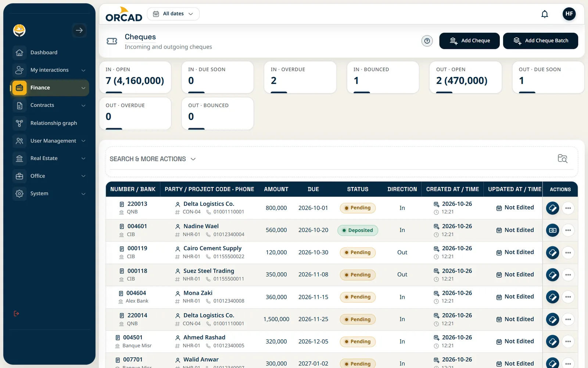Expand the Real Estate submenu
The width and height of the screenshot is (588, 368).
point(50,158)
